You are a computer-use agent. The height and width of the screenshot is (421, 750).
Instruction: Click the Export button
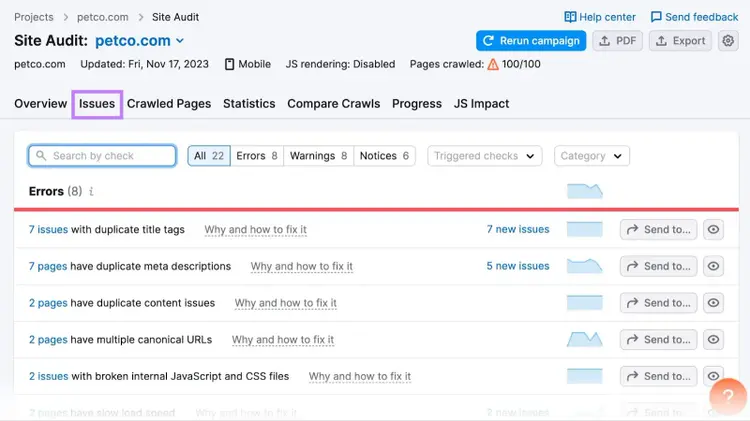[680, 41]
